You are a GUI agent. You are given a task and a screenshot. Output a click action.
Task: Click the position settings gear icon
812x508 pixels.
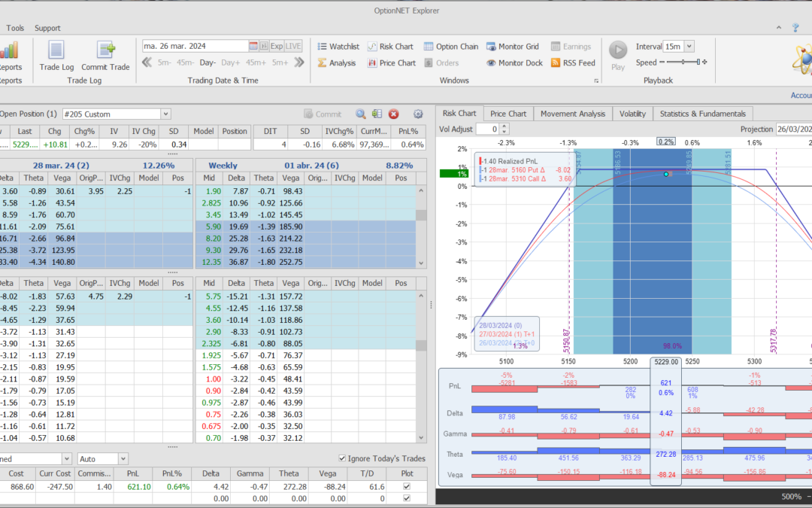tap(418, 114)
